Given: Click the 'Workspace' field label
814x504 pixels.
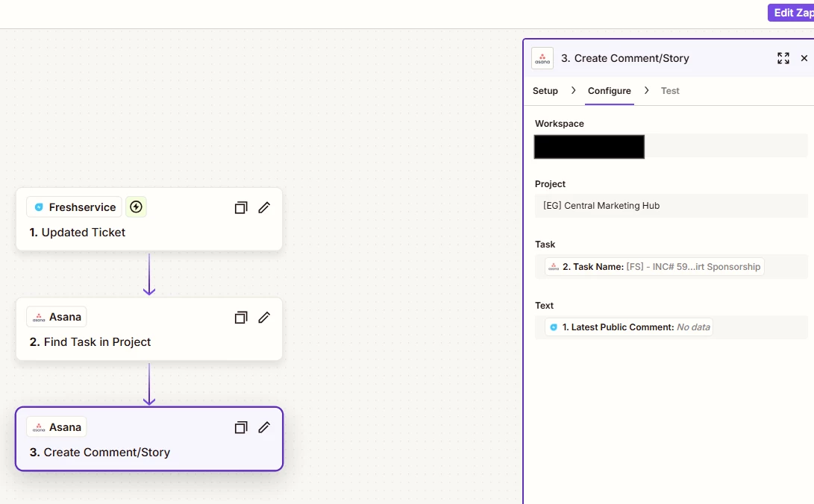Looking at the screenshot, I should pos(559,124).
